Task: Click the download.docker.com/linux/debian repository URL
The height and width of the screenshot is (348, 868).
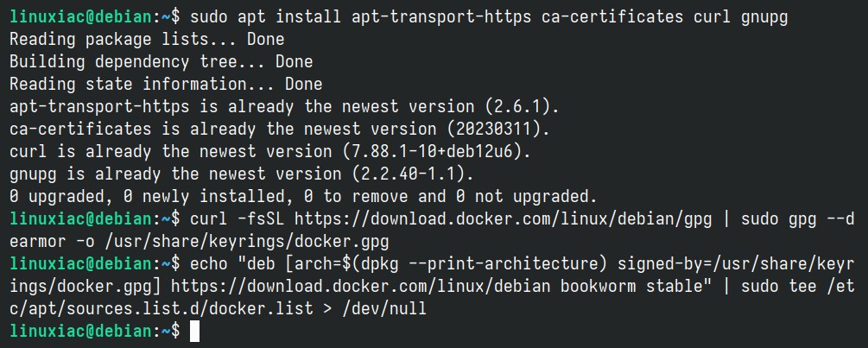Action: [x=360, y=287]
